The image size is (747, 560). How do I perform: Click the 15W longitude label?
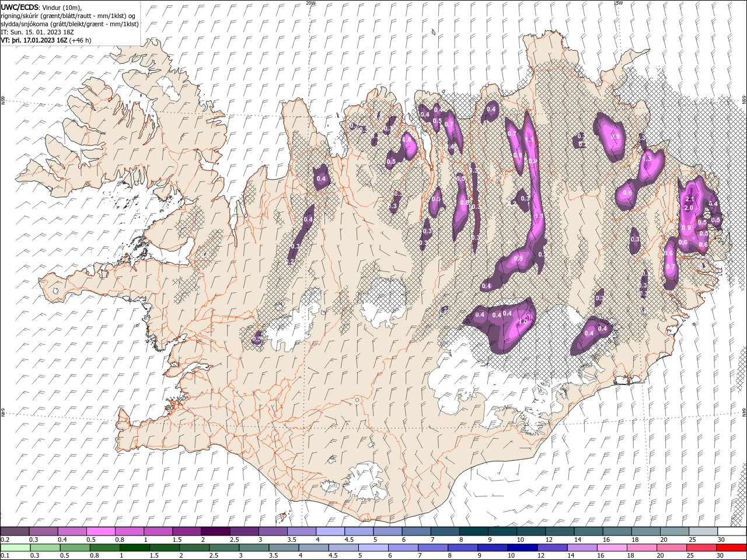(x=618, y=3)
